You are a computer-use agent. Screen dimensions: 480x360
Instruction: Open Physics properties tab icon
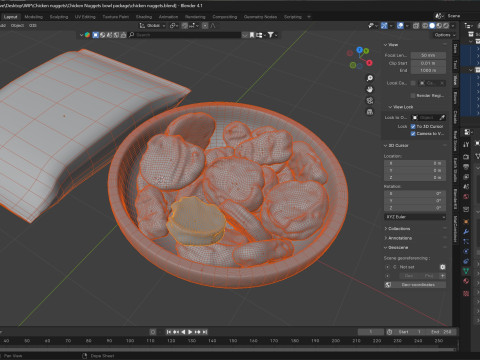click(466, 251)
